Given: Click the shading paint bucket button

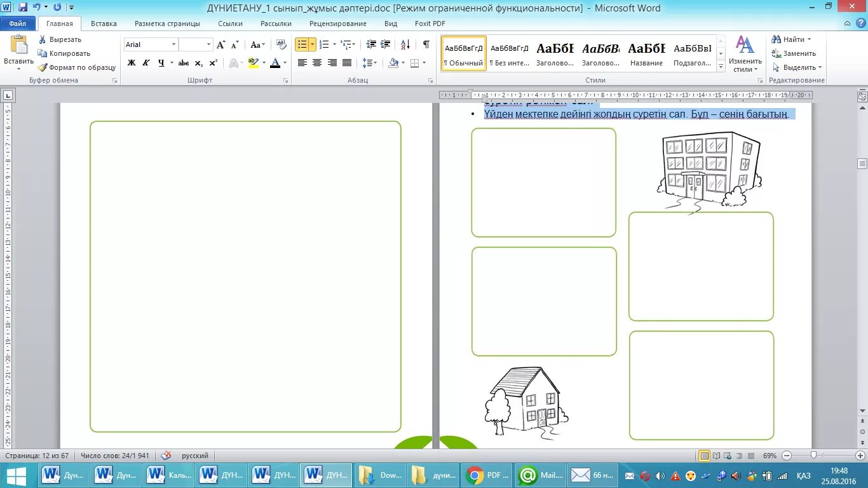Looking at the screenshot, I should [393, 63].
